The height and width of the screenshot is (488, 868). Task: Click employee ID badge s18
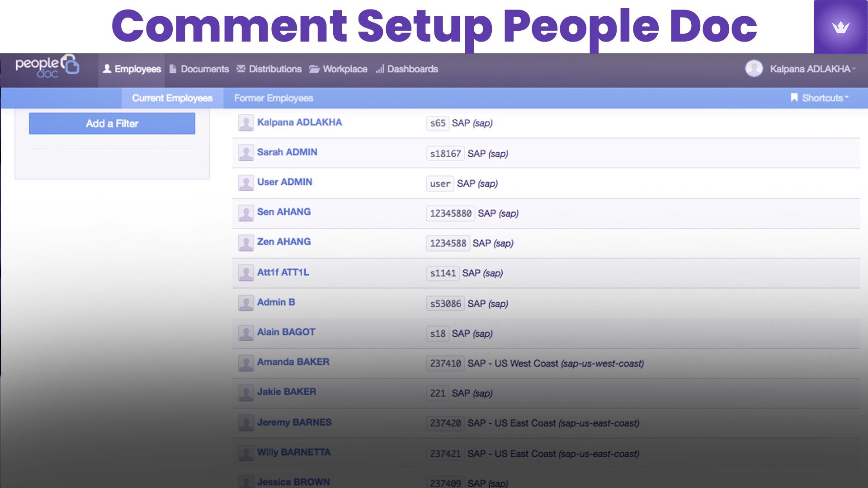click(438, 333)
